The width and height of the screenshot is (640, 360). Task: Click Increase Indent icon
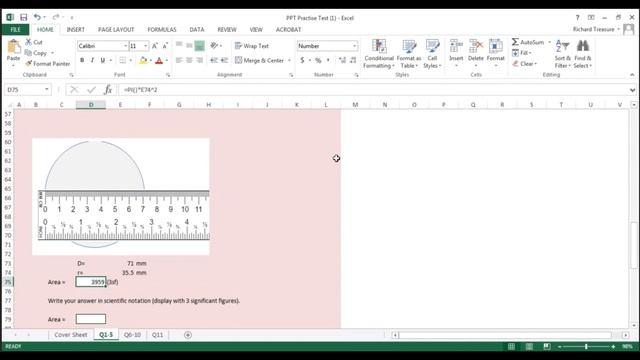(224, 60)
